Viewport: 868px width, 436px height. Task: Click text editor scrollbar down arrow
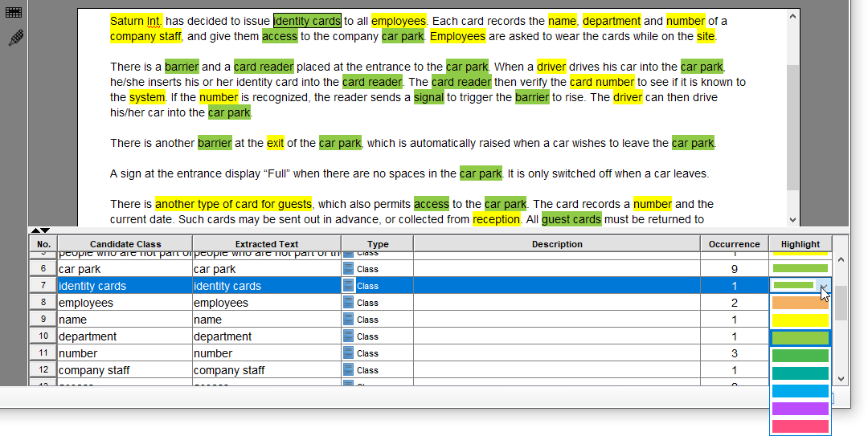point(792,220)
